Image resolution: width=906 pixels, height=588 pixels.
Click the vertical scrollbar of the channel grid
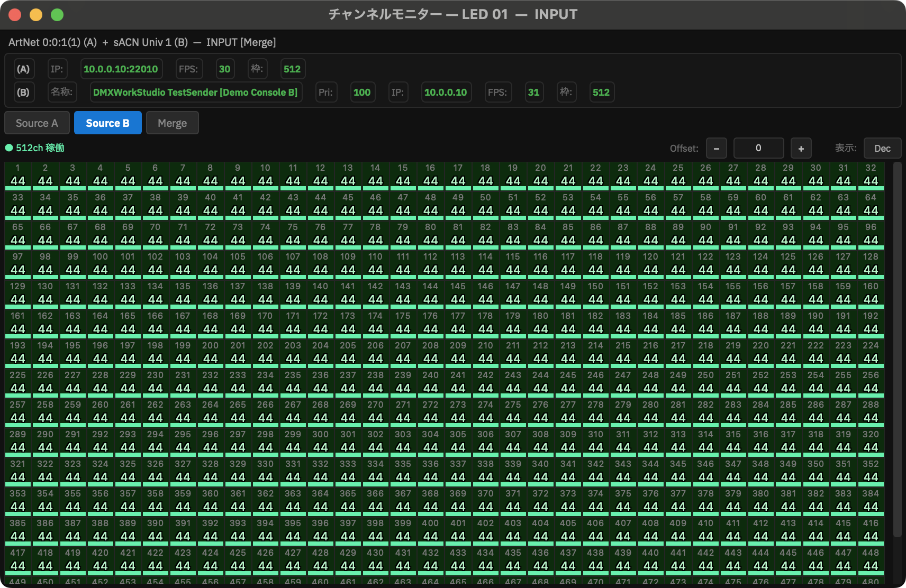896,349
